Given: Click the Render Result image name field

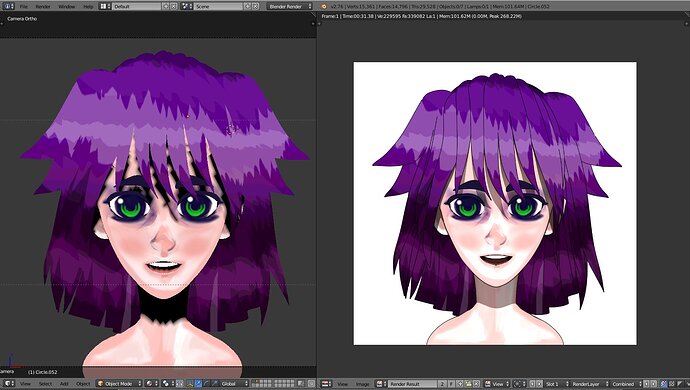Looking at the screenshot, I should [x=413, y=384].
